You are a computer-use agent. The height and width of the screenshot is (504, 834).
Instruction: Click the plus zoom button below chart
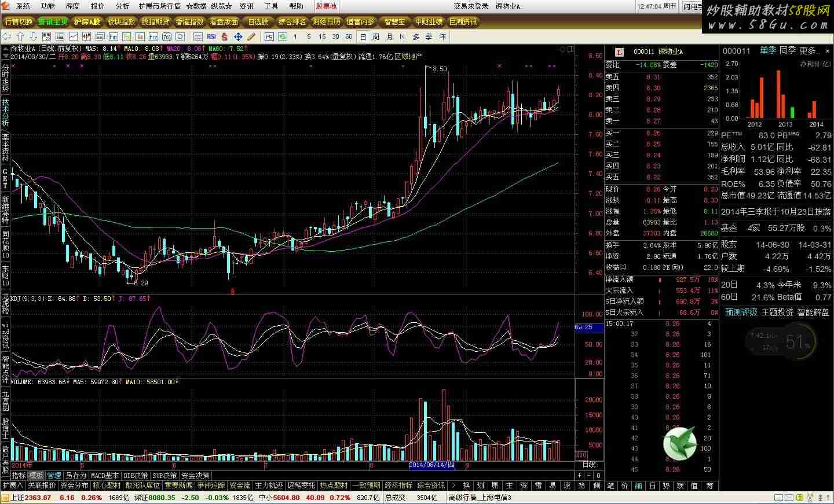click(x=580, y=475)
